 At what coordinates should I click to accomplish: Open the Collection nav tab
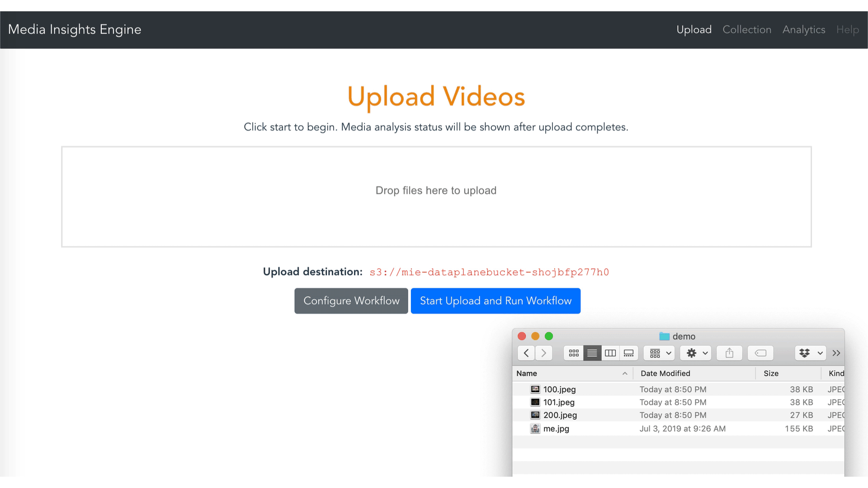click(747, 30)
